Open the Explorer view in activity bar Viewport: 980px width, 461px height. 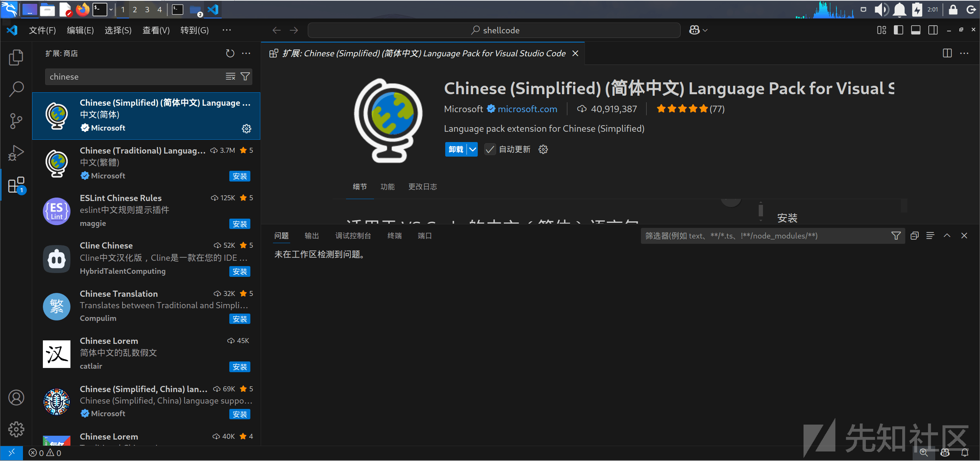click(x=16, y=57)
